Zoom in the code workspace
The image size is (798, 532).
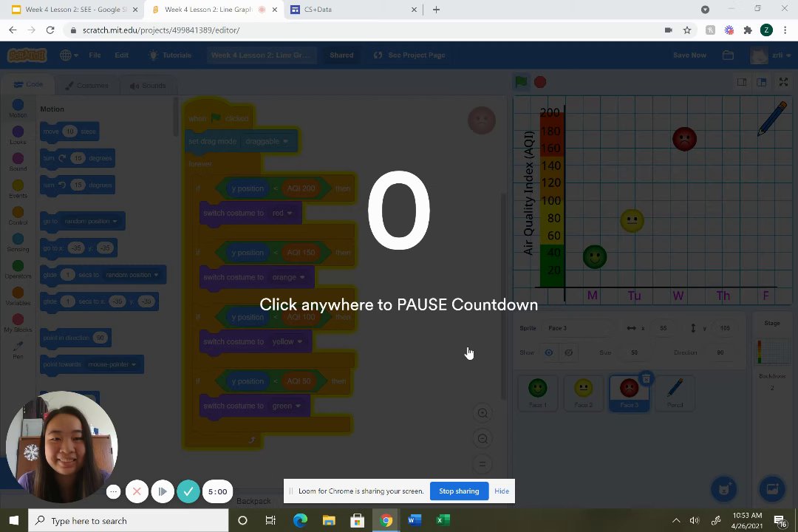tap(482, 413)
